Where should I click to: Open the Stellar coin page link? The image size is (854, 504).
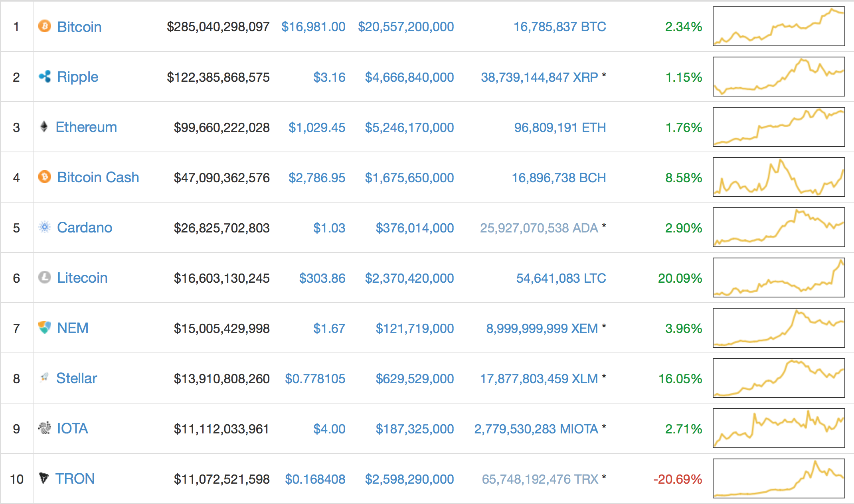click(x=77, y=378)
